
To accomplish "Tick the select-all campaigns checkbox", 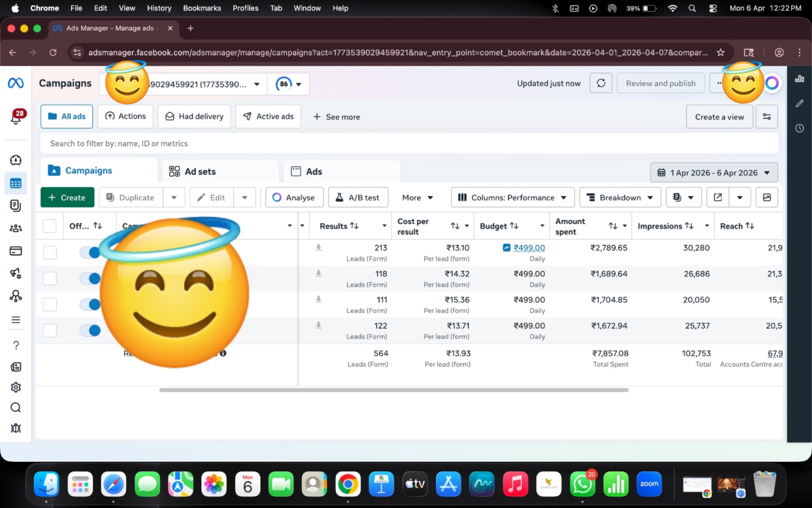I will [x=50, y=226].
